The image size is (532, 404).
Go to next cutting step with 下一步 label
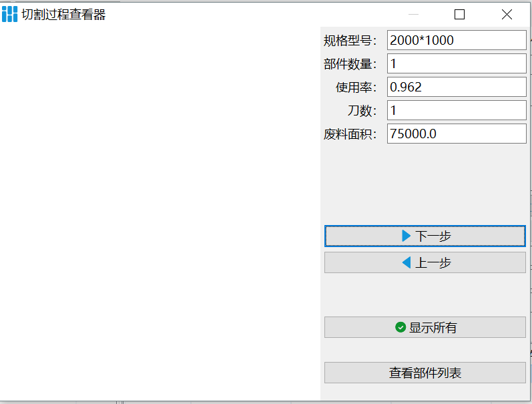(x=433, y=236)
